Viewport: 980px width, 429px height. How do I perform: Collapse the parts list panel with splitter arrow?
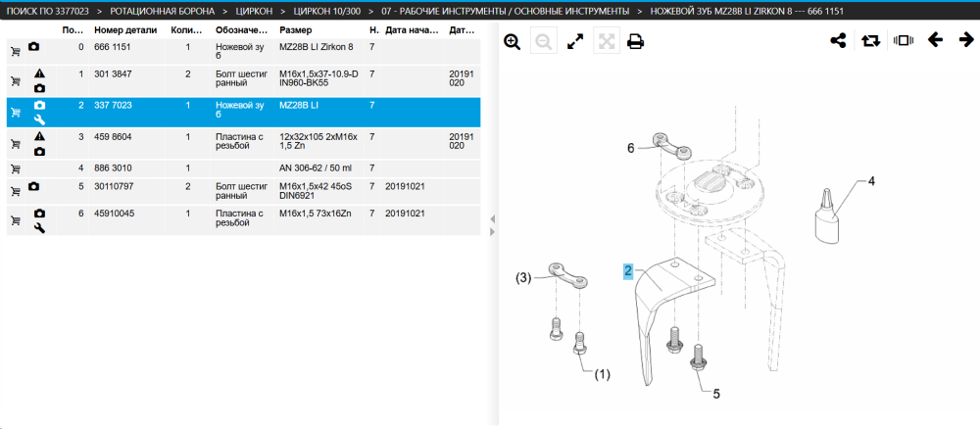[493, 219]
